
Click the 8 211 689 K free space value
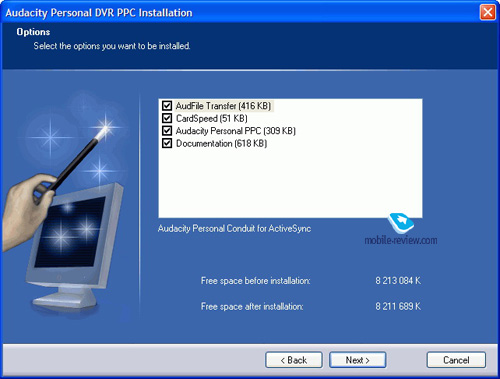(x=398, y=306)
